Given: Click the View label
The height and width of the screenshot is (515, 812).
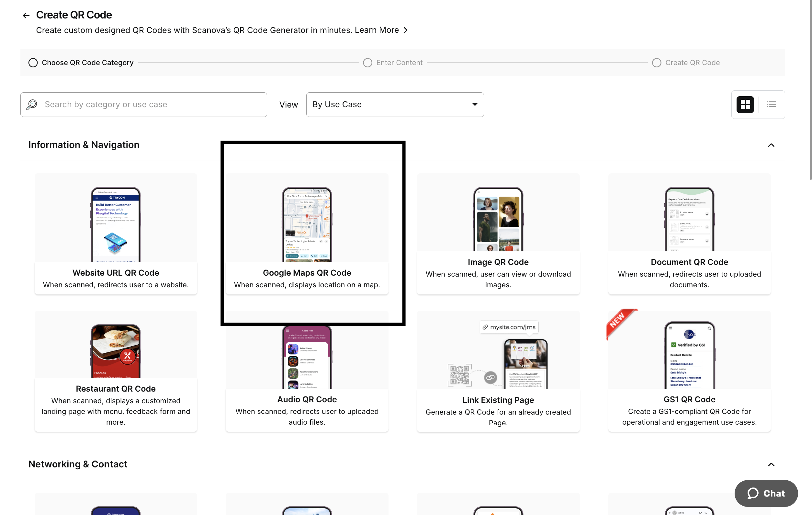Looking at the screenshot, I should [289, 105].
